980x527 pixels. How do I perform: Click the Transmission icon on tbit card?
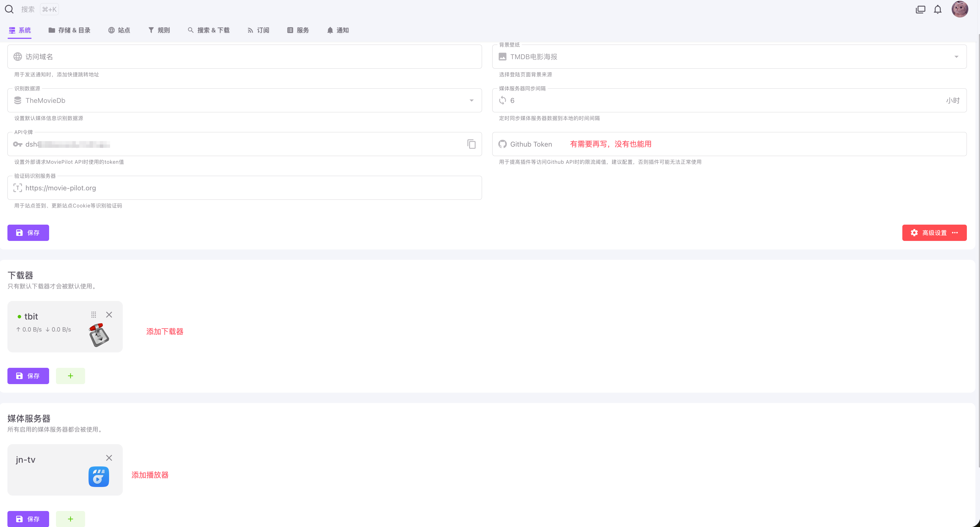(99, 335)
